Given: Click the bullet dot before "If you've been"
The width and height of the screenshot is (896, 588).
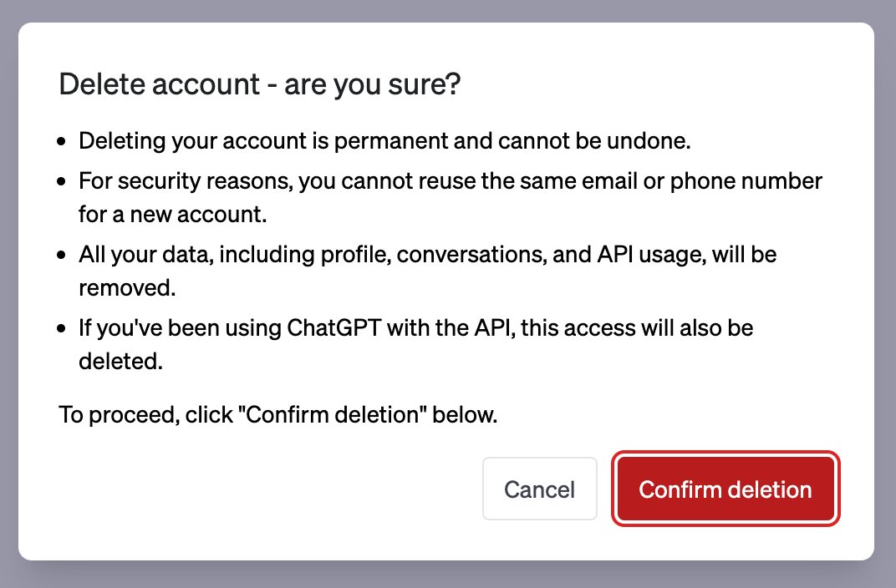Looking at the screenshot, I should [62, 329].
